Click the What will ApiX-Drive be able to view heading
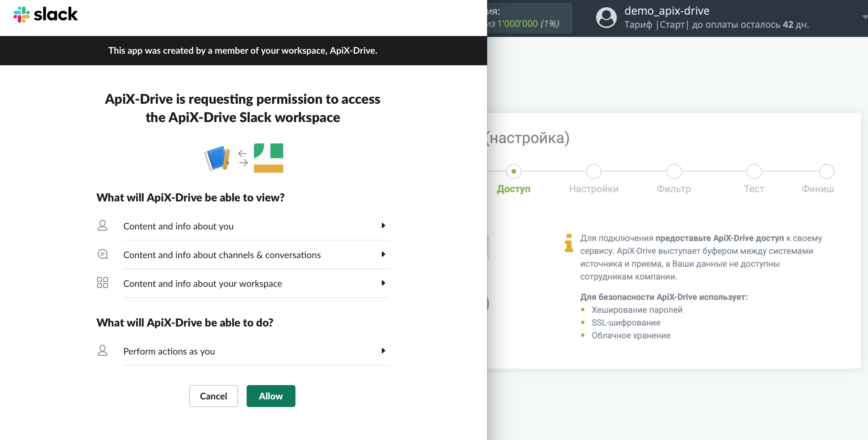This screenshot has height=440, width=868. click(x=190, y=197)
